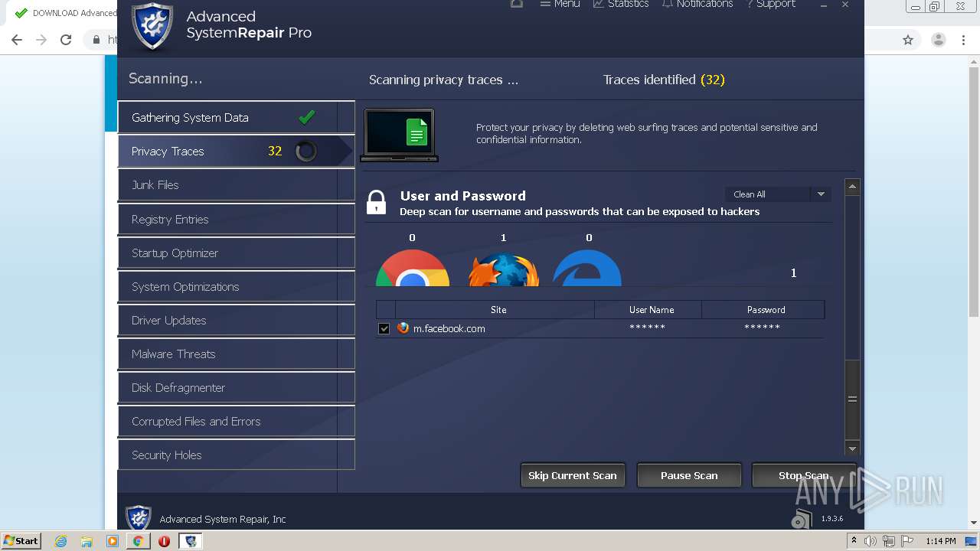Stop the scan
Viewport: 980px width, 551px height.
803,475
